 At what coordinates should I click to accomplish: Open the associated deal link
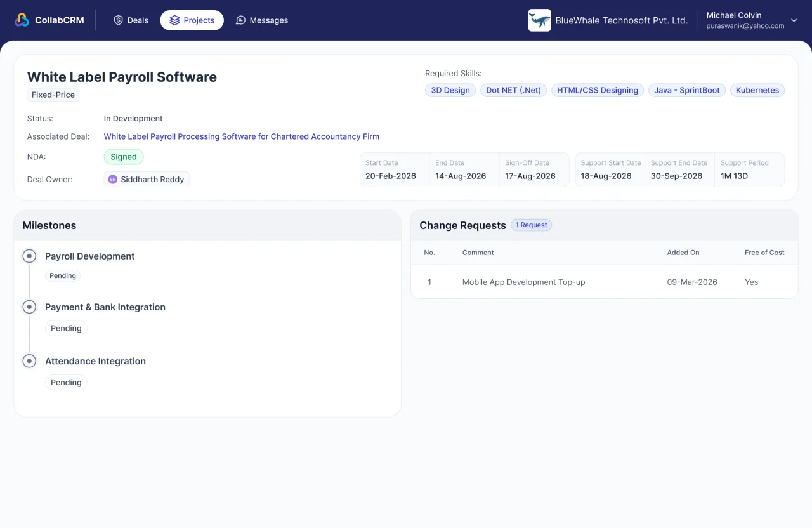[x=242, y=136]
